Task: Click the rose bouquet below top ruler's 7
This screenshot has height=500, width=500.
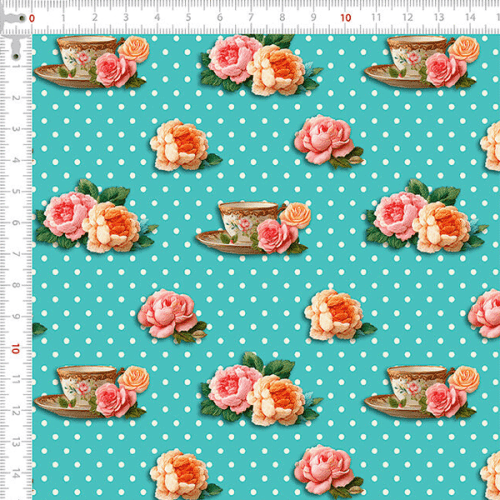Action: tap(261, 65)
